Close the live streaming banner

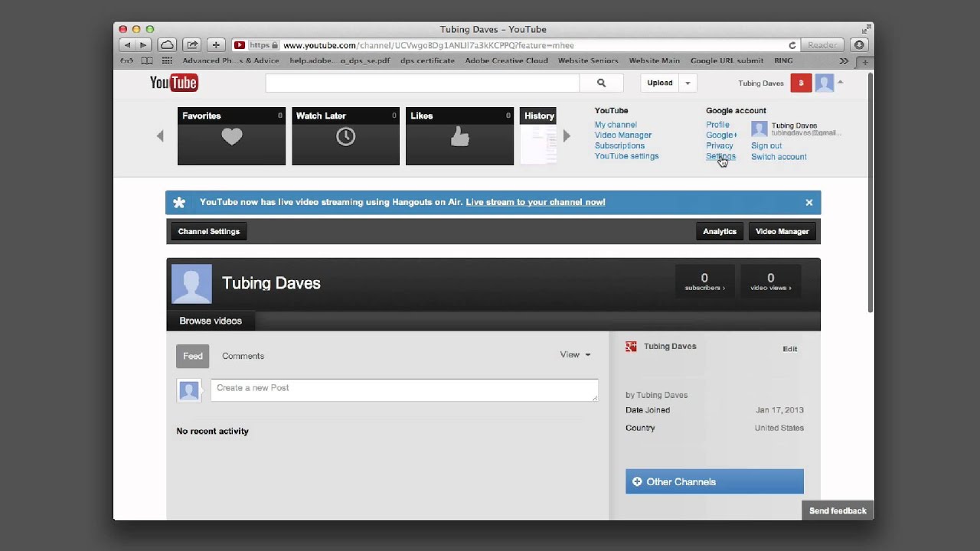pos(808,202)
